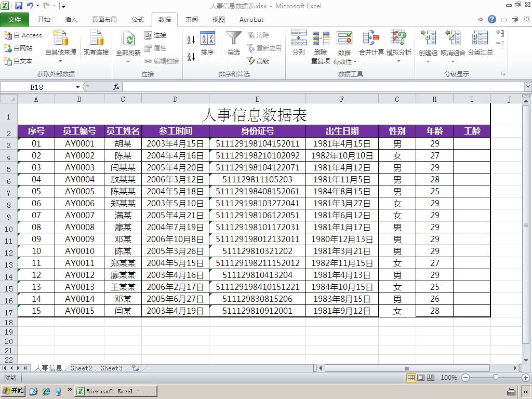Screen dimensions: 532x399
Task: Open the 连接 (Connections) button
Action: click(155, 35)
